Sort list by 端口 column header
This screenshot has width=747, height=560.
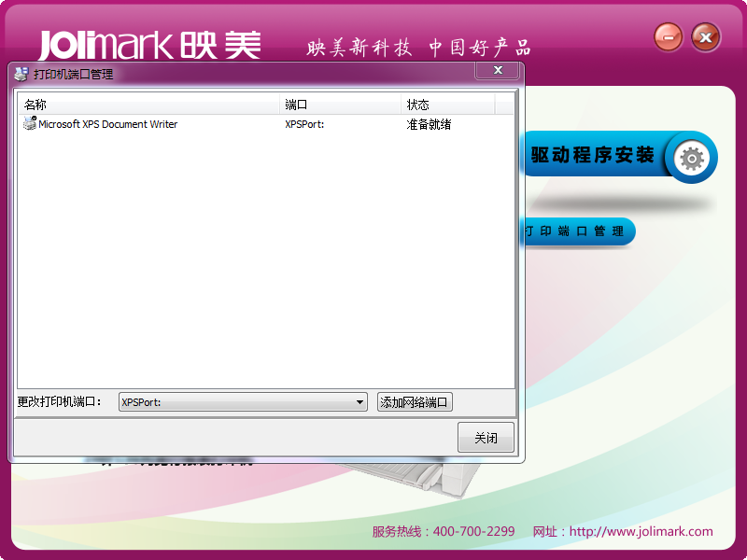pos(340,105)
